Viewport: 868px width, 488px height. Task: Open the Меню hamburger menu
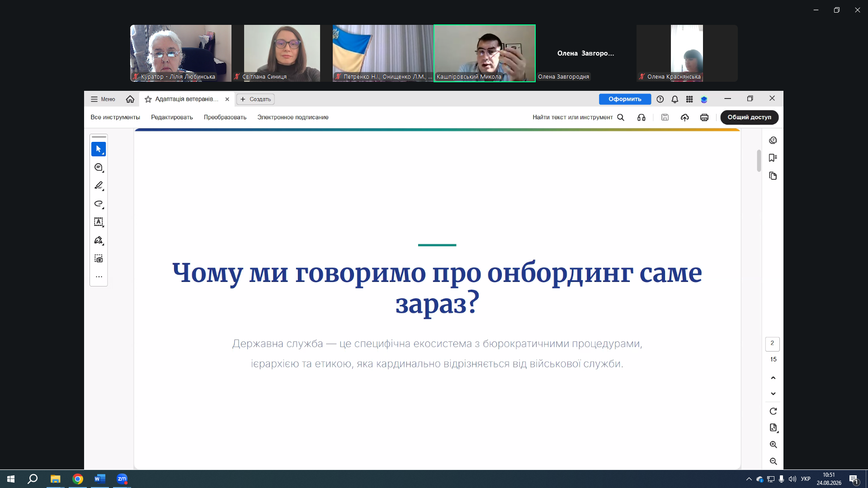click(103, 99)
